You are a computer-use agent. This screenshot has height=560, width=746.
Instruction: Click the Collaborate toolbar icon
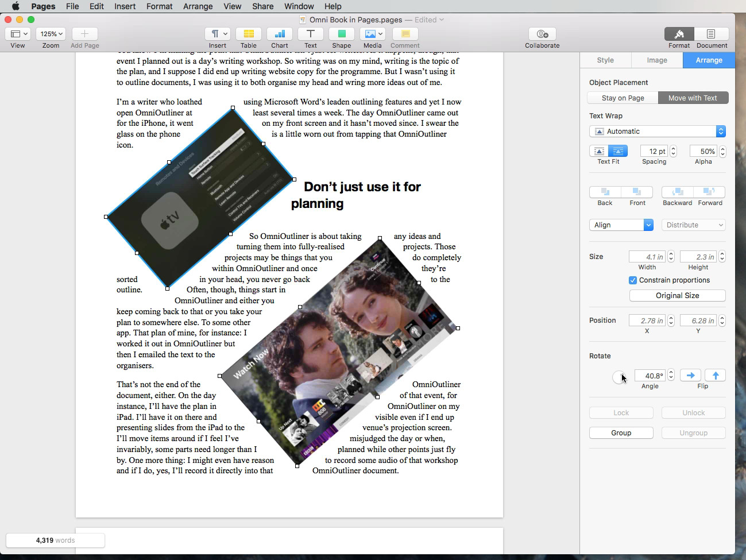542,34
